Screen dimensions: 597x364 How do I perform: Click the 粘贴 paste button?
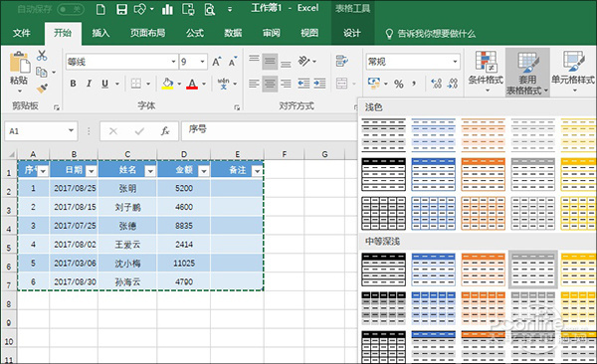[x=19, y=72]
